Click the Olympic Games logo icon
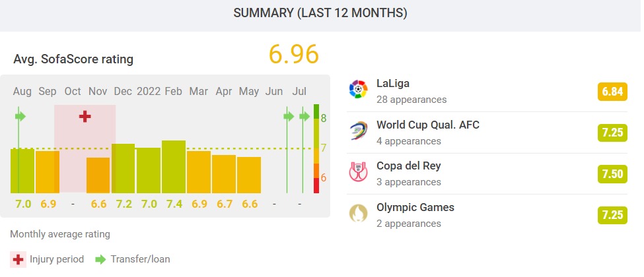Viewport: 644px width, 277px height. 358,214
